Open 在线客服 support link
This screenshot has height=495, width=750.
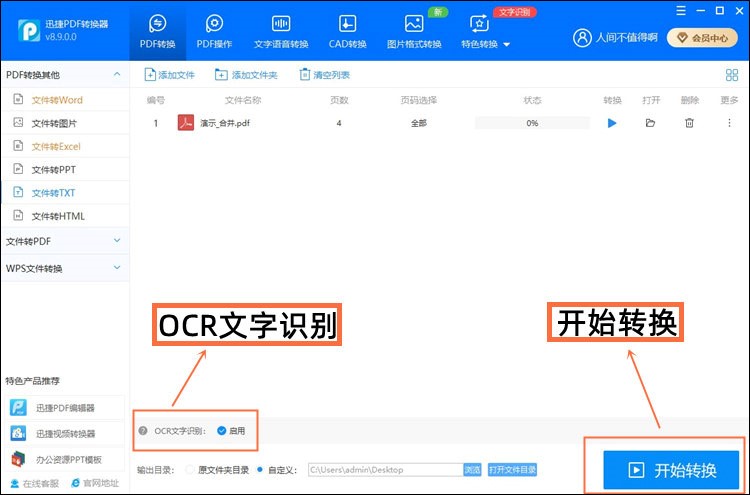(34, 484)
